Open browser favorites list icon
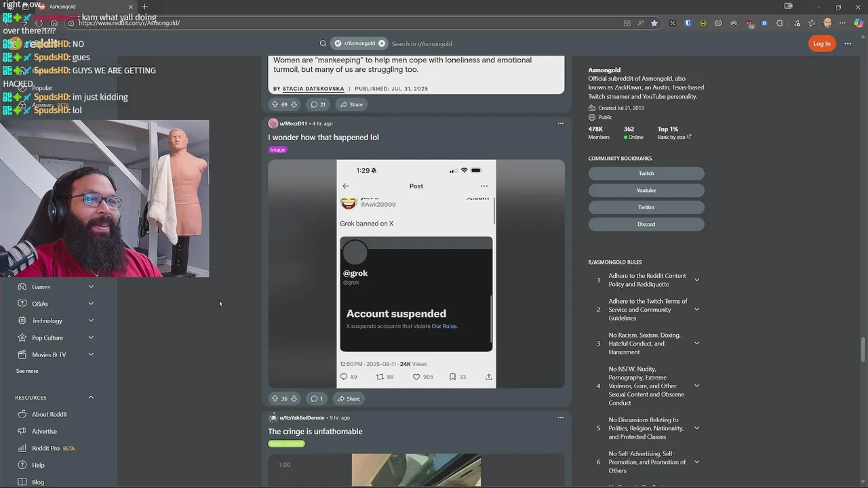The width and height of the screenshot is (868, 488). click(811, 23)
